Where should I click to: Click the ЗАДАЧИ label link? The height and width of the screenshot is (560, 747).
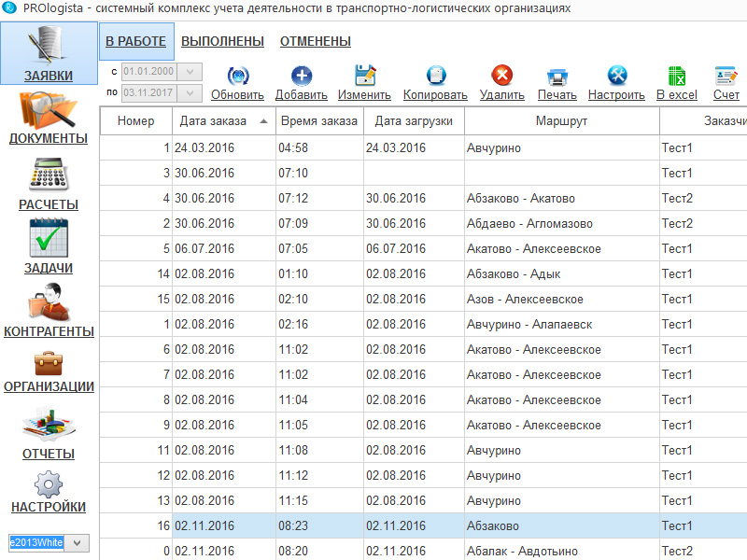point(49,268)
